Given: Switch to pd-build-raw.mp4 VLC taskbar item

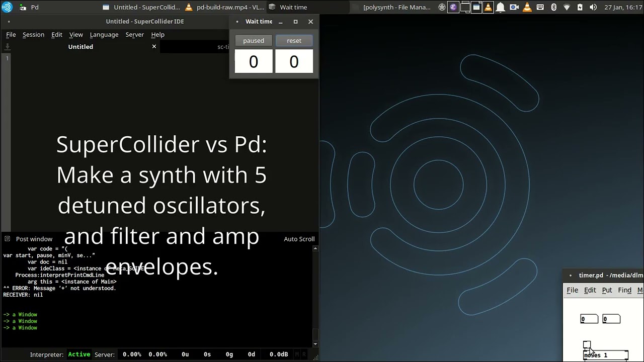Looking at the screenshot, I should point(224,7).
